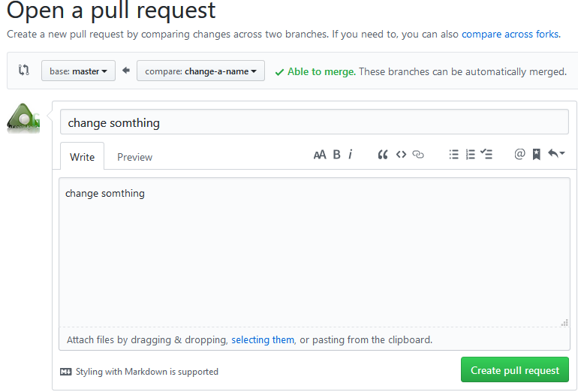Insert a quote block
578x392 pixels.
click(x=383, y=155)
